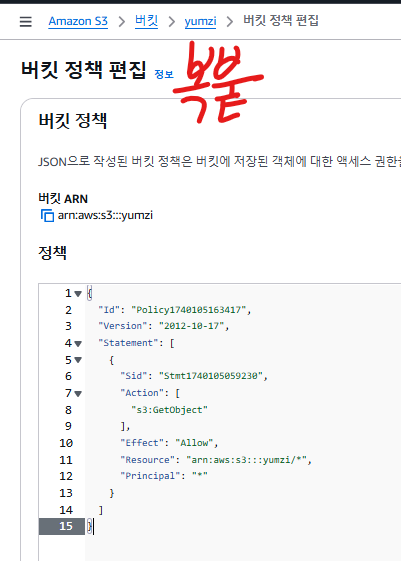Open the hamburger navigation menu
The height and width of the screenshot is (561, 401).
tap(25, 21)
